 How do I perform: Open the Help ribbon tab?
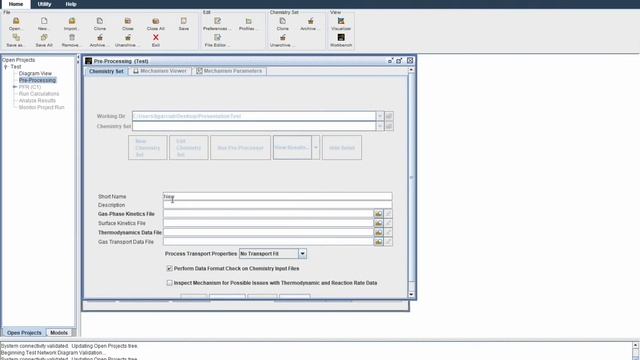coord(71,4)
